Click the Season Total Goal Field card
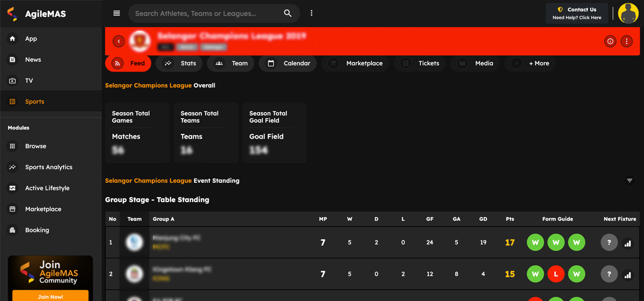 point(275,133)
